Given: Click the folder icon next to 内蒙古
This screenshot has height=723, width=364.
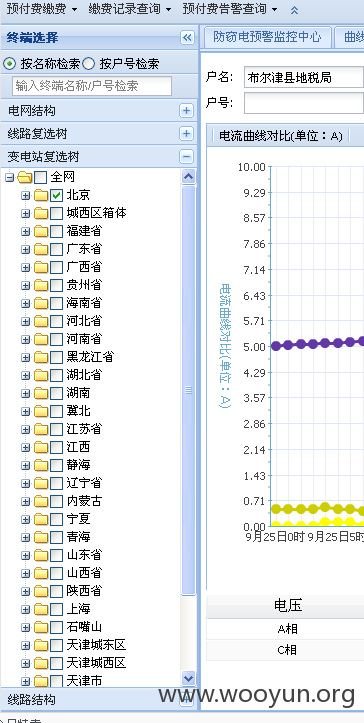Looking at the screenshot, I should tap(41, 501).
